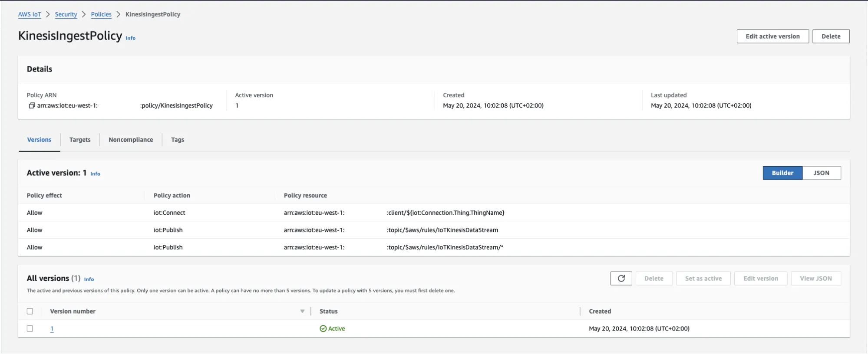Click the top Delete policy button

pyautogui.click(x=831, y=36)
